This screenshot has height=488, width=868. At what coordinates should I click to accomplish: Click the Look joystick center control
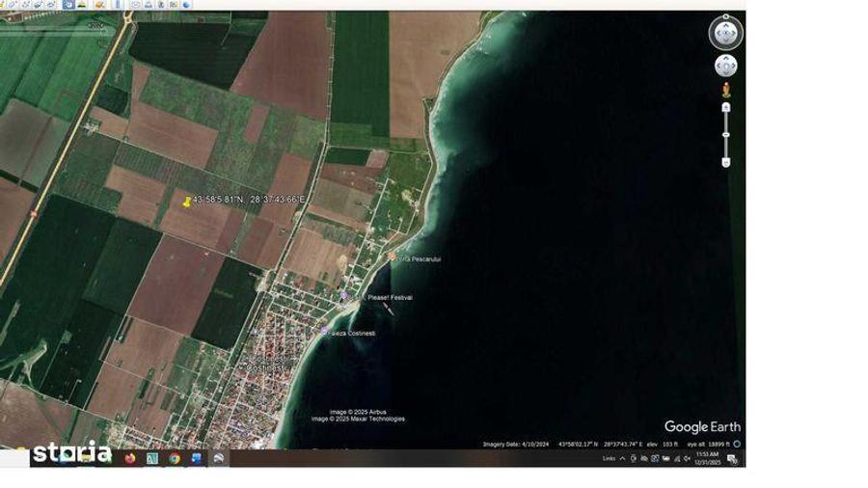pyautogui.click(x=725, y=34)
